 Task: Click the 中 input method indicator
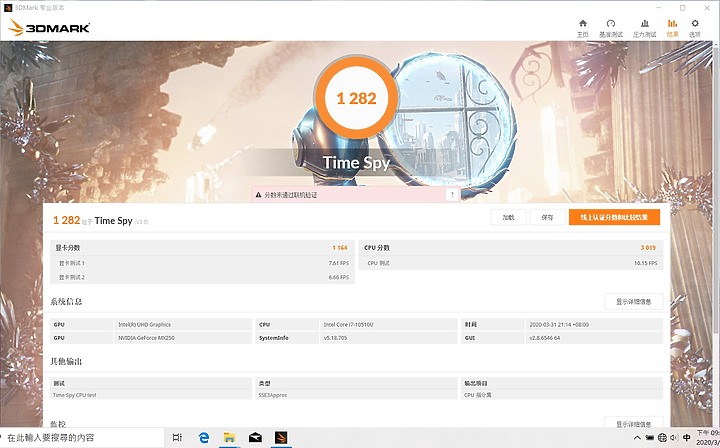click(686, 437)
